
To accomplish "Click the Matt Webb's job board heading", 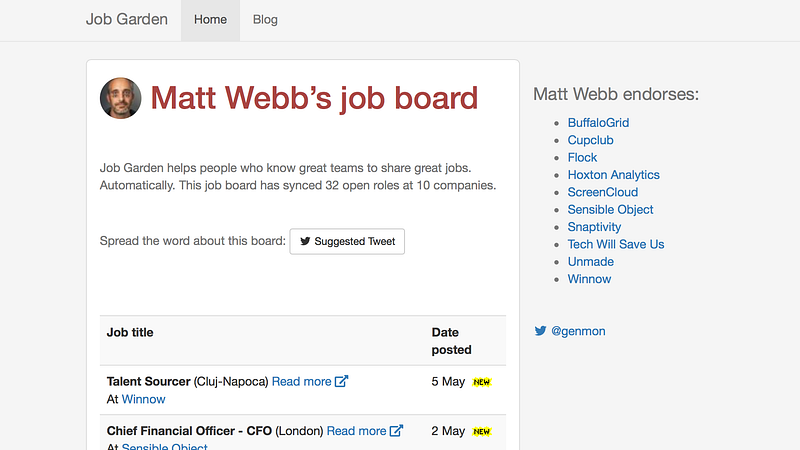I will (314, 98).
